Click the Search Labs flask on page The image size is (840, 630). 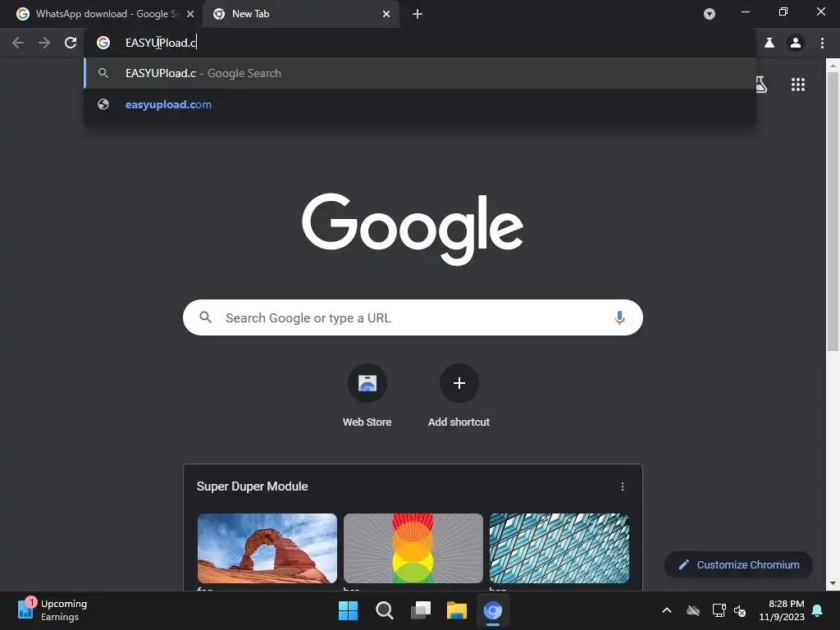[760, 84]
